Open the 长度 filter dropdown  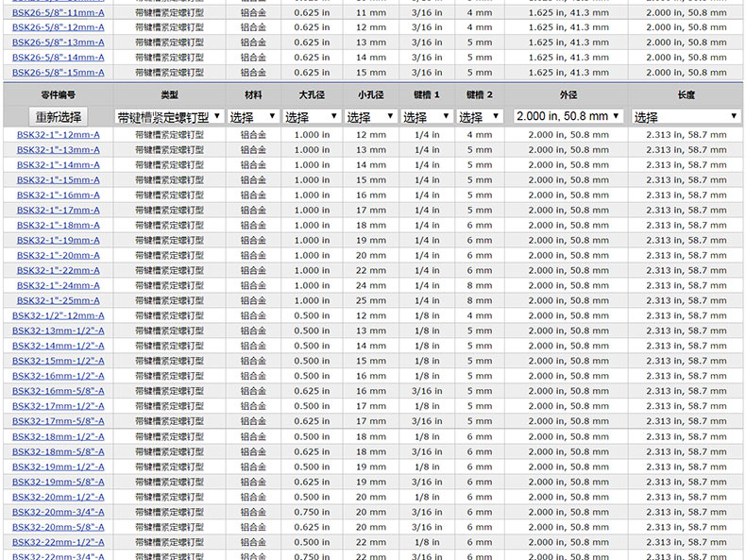pyautogui.click(x=686, y=117)
